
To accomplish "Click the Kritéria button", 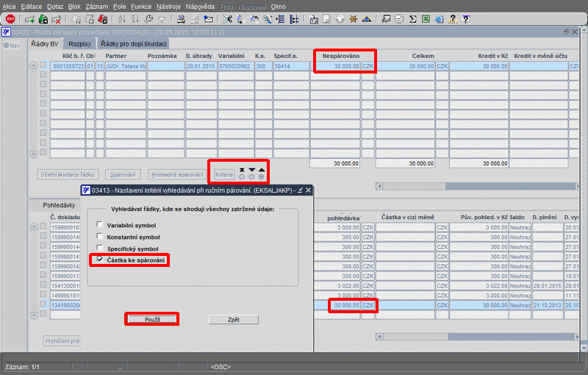I will point(224,175).
